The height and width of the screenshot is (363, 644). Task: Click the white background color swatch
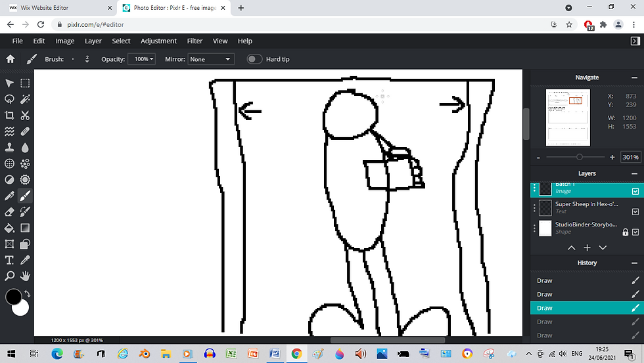22,309
